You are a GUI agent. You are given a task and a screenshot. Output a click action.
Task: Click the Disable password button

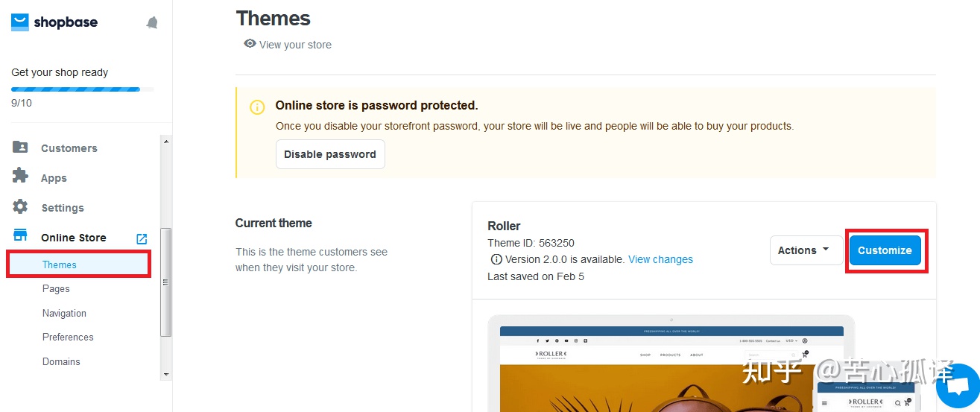coord(330,154)
